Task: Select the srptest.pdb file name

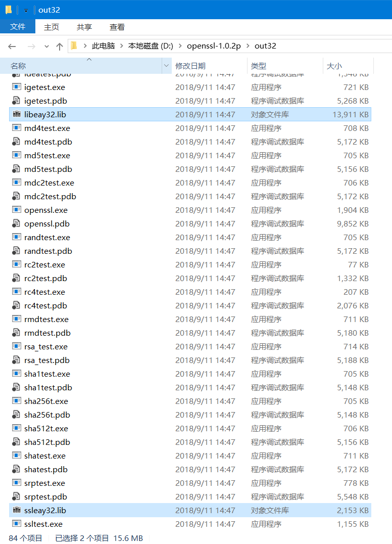Action: click(45, 496)
